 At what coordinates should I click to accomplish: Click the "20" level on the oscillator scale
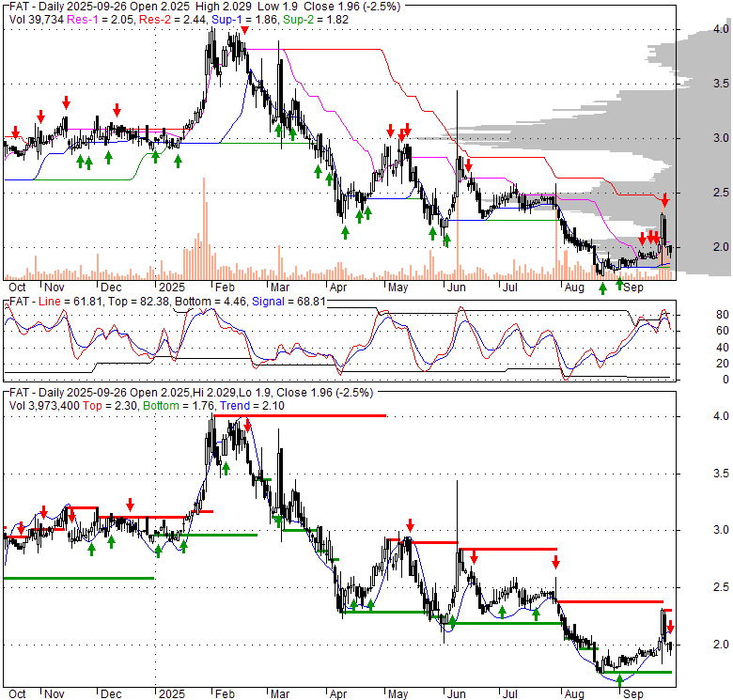coord(723,364)
